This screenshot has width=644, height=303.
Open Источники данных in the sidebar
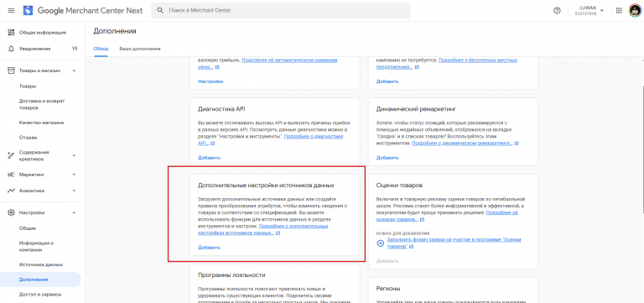coord(40,264)
